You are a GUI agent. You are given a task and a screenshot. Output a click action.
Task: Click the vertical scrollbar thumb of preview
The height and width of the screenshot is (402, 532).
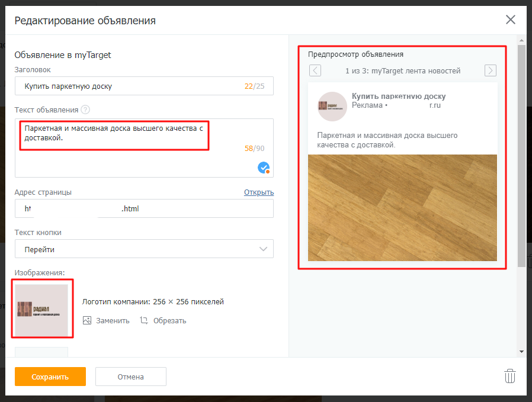click(x=521, y=156)
